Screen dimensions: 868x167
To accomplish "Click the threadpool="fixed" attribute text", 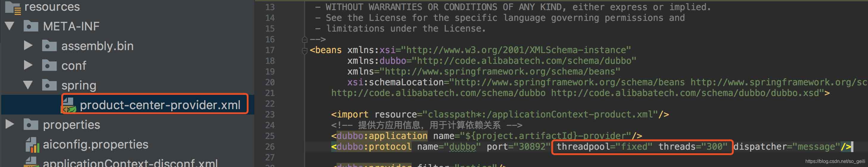I will pyautogui.click(x=604, y=146).
